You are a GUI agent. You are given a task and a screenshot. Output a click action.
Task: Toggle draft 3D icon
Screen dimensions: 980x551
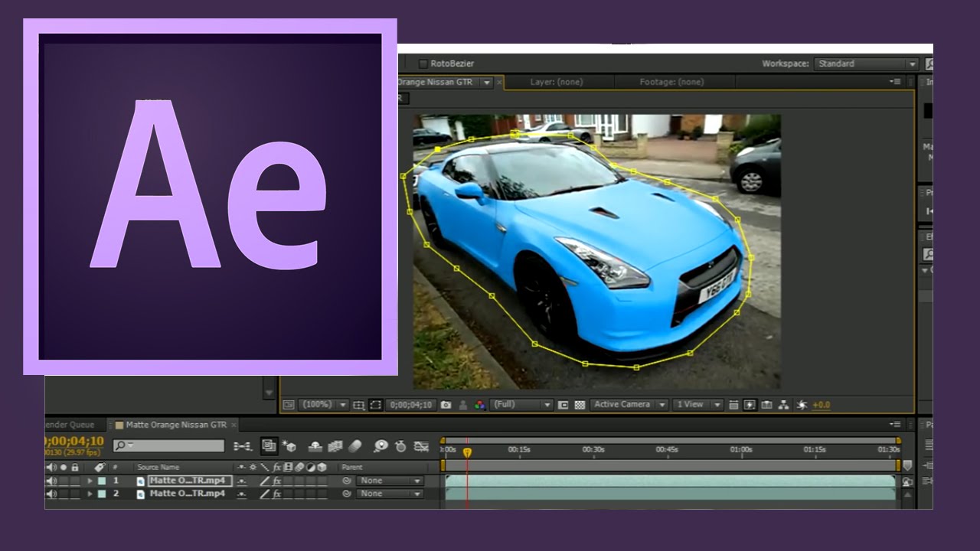(289, 445)
